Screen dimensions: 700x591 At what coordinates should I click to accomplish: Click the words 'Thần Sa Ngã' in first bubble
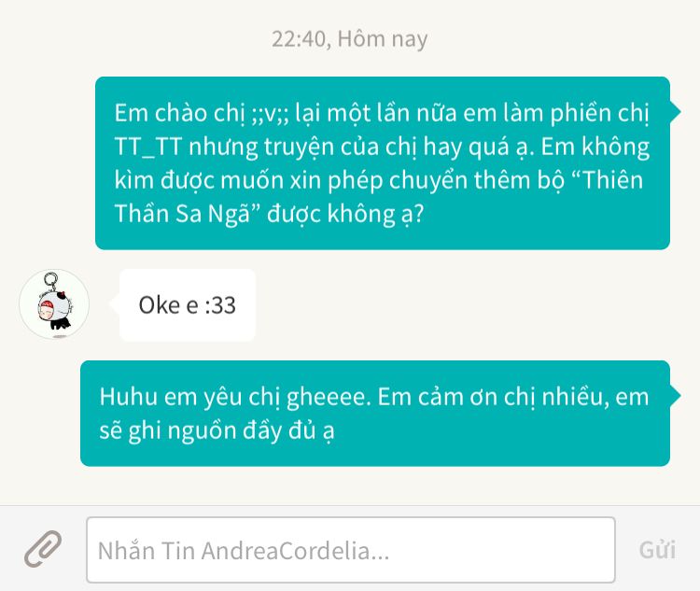187,214
